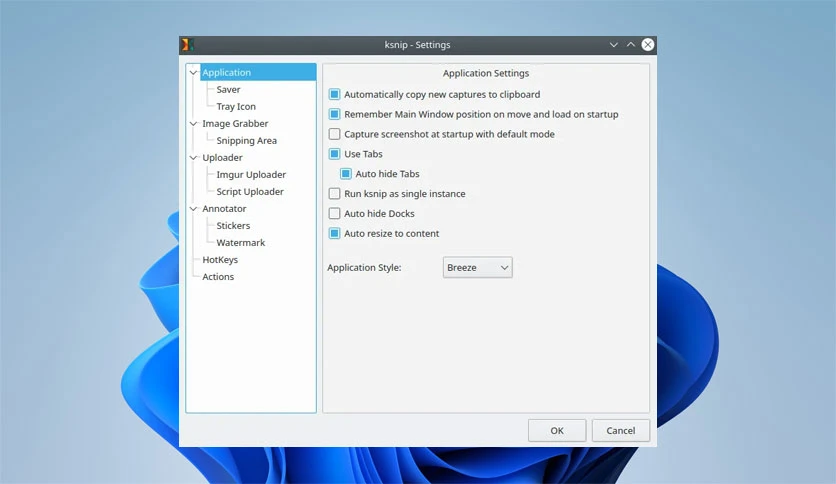Screen dimensions: 836x484
Task: Enable Capture screenshot at startup with default mode
Action: click(334, 134)
